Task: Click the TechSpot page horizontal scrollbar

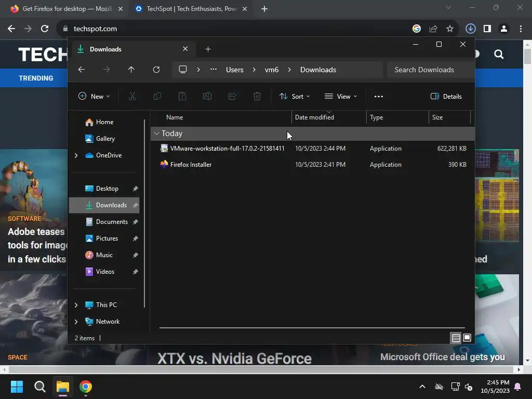Action: [x=261, y=369]
